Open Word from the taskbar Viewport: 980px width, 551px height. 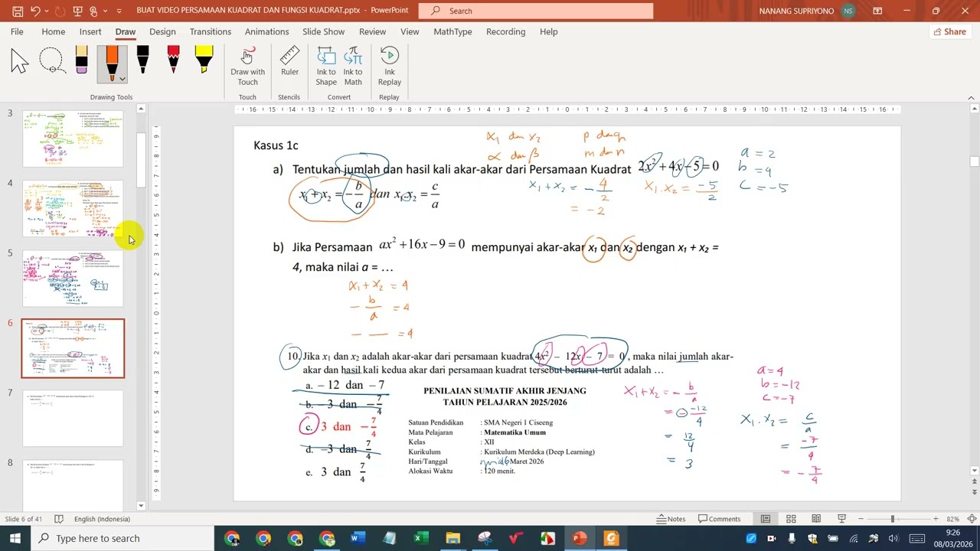358,538
